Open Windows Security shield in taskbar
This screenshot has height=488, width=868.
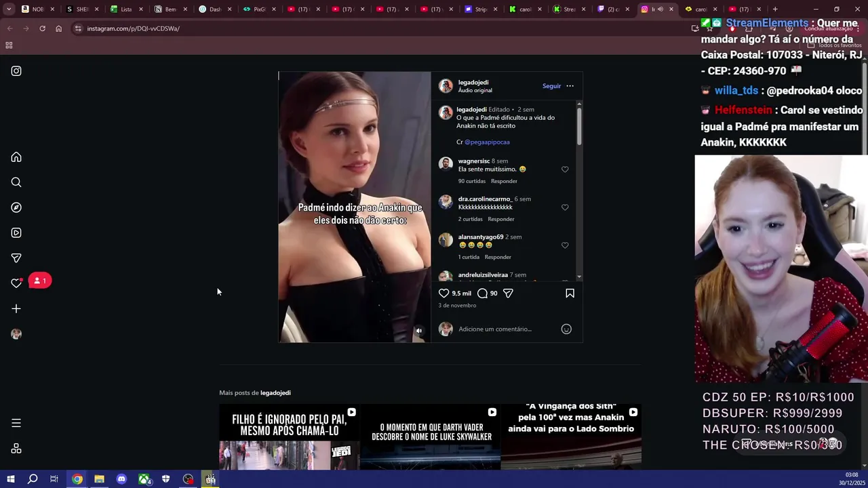[x=165, y=479]
